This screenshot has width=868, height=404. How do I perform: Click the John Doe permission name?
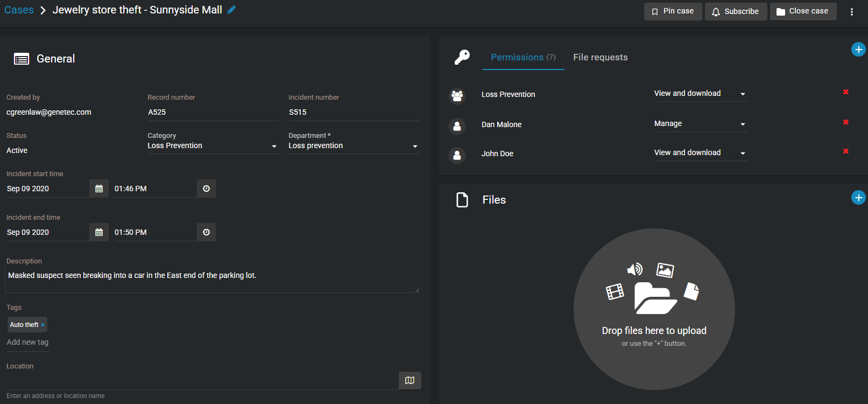497,154
